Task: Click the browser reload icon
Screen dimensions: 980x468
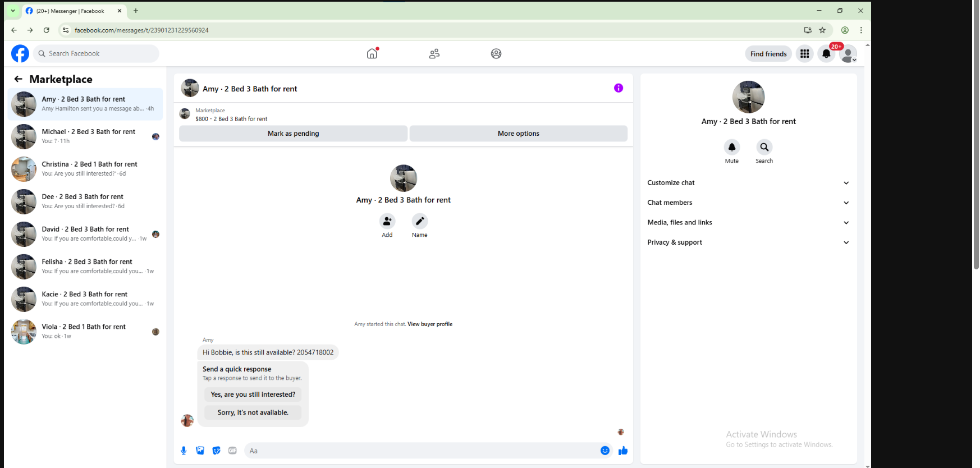Action: [x=47, y=30]
